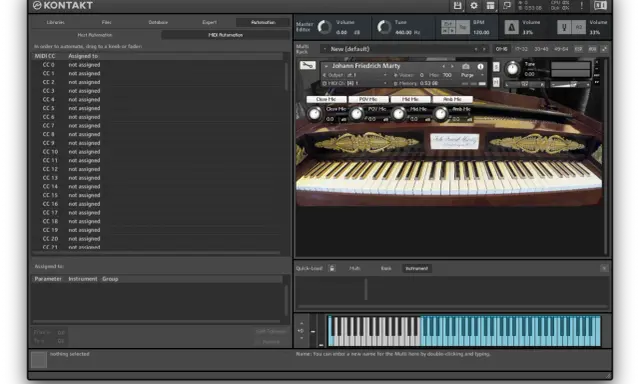Viewport: 640px width, 384px height.
Task: Open instrument edit mode wrench icon
Action: [307, 65]
